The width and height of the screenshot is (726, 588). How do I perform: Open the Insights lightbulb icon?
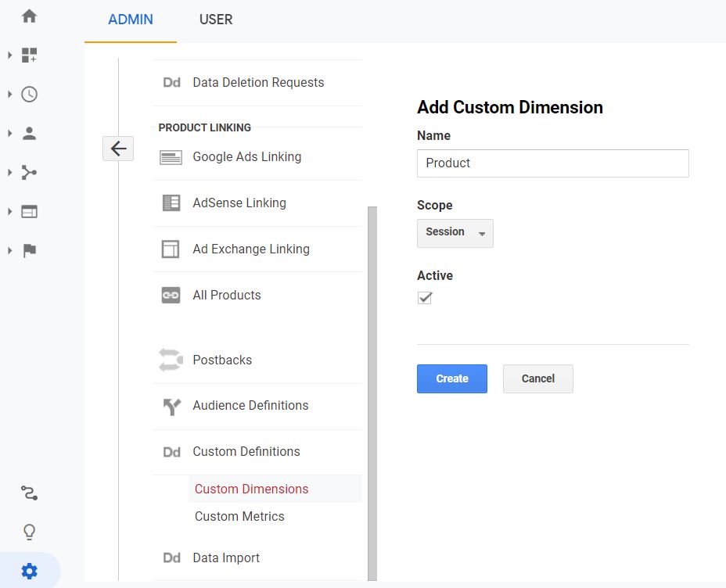[29, 531]
